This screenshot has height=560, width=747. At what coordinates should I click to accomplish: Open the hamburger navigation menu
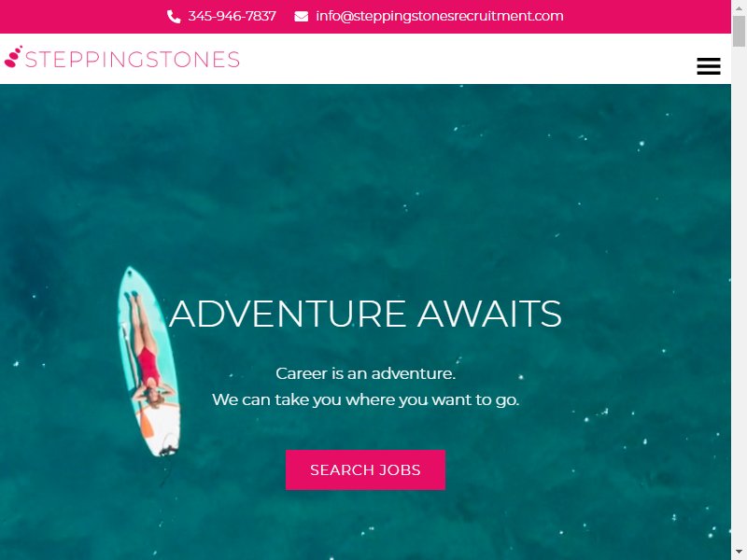[709, 66]
